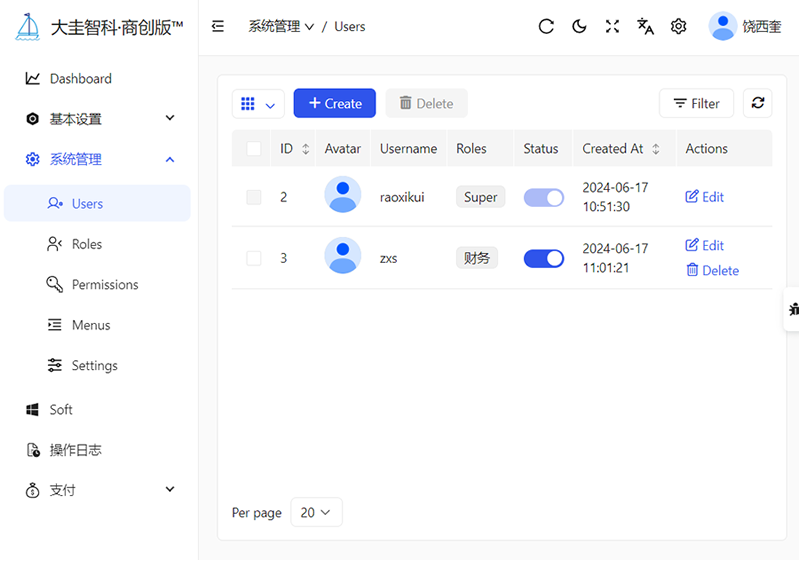Screen dimensions: 800x564
Task: Enter fullscreen using the expand icon
Action: pos(612,27)
